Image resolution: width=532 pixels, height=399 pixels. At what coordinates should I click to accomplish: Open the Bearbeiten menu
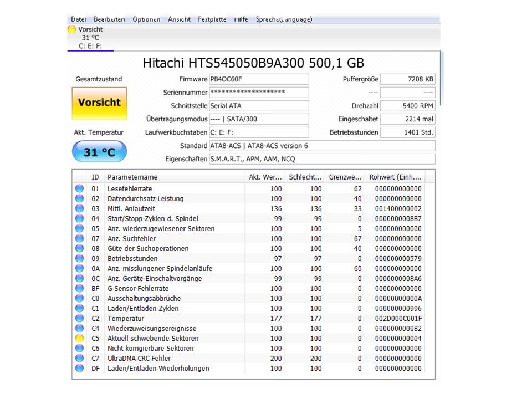[x=109, y=19]
